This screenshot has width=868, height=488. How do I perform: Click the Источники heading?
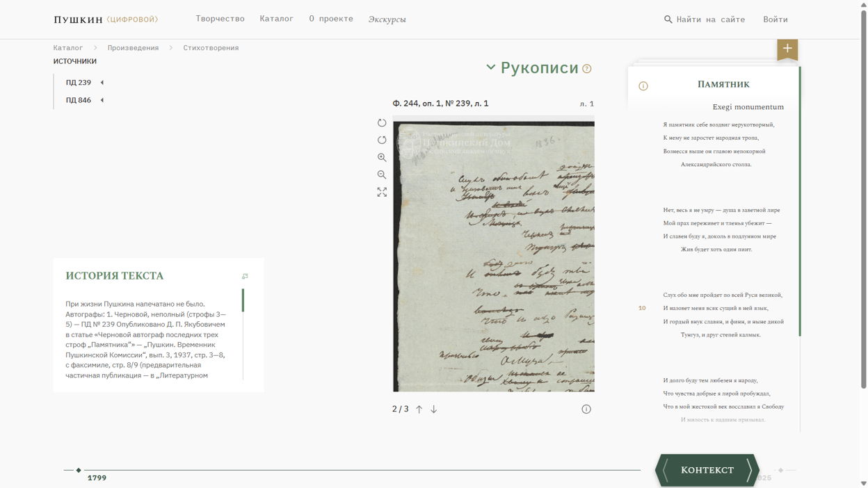[x=75, y=61]
